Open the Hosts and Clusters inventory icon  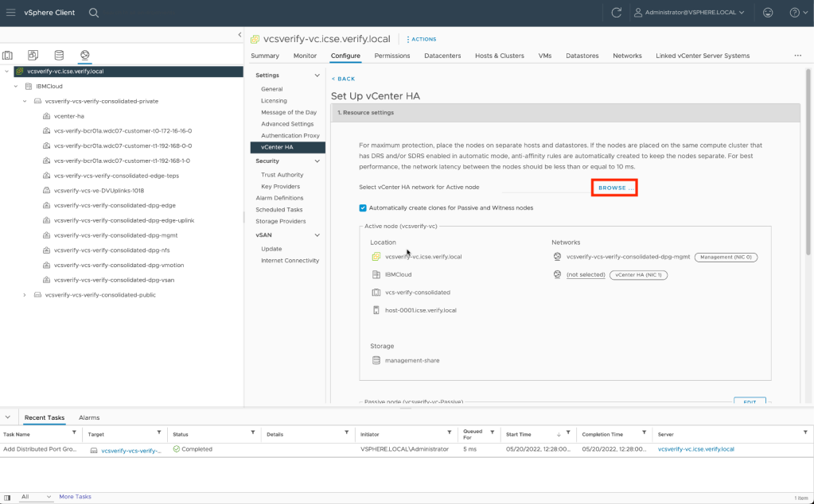pyautogui.click(x=8, y=55)
